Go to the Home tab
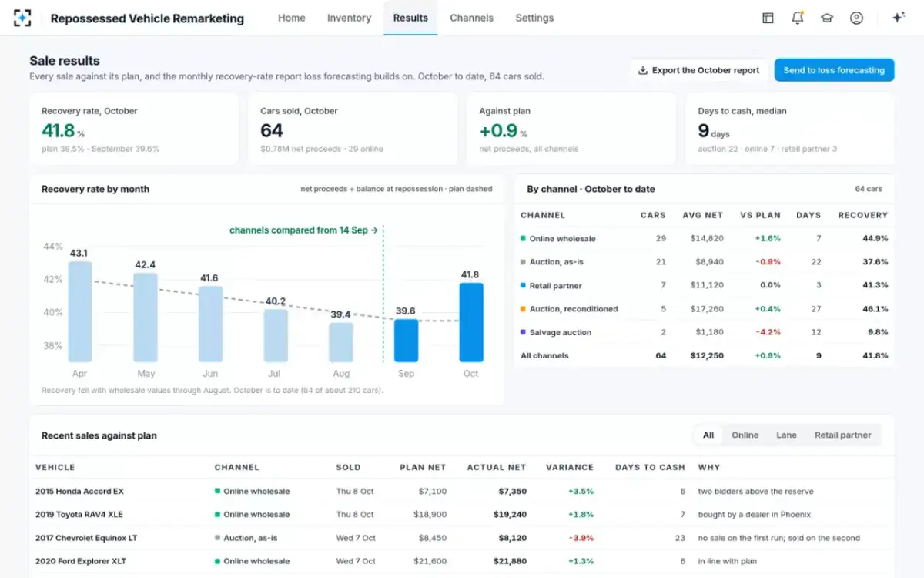Viewport: 924px width, 578px height. click(x=292, y=18)
